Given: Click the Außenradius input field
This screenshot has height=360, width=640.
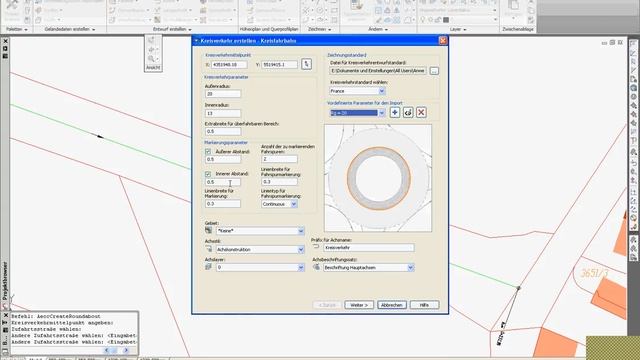Looking at the screenshot, I should pyautogui.click(x=223, y=94).
